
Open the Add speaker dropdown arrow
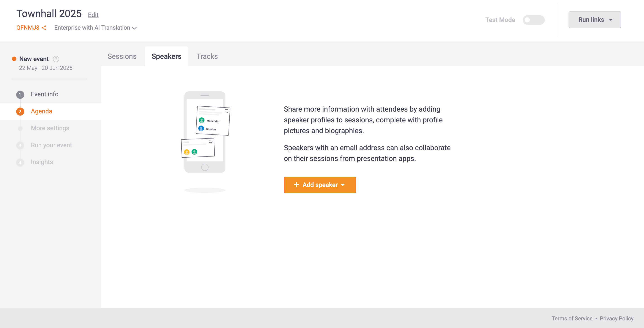tap(343, 185)
